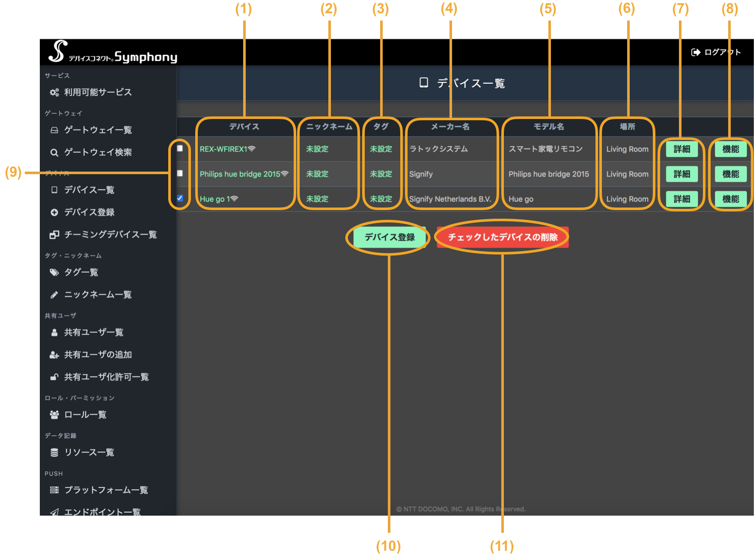Image resolution: width=756 pixels, height=558 pixels.
Task: Uncheck the Hue go 1 row checkbox
Action: coord(180,198)
